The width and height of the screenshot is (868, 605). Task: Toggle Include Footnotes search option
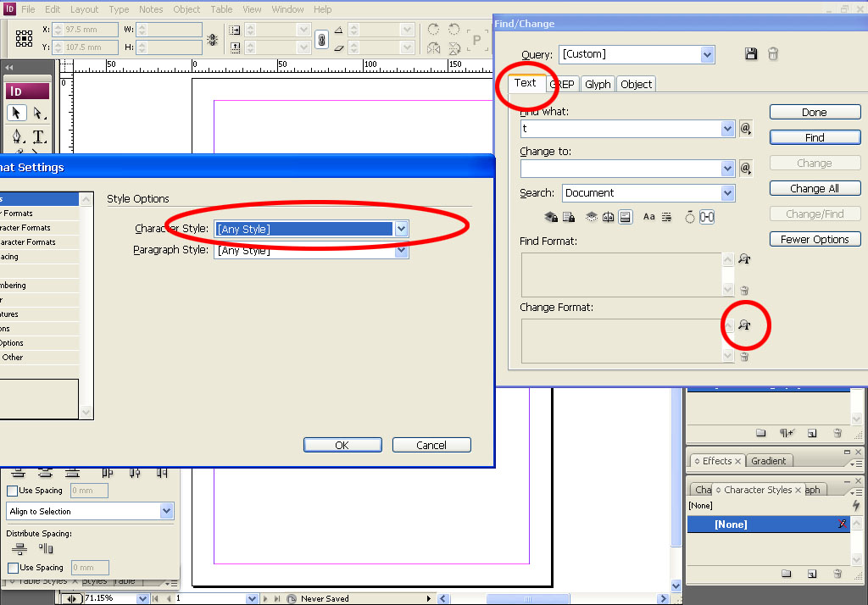pyautogui.click(x=625, y=217)
